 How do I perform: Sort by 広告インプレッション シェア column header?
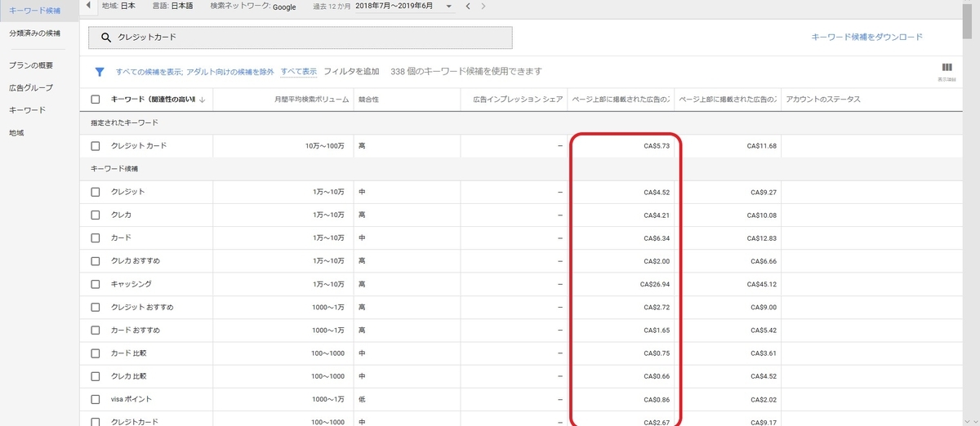518,100
